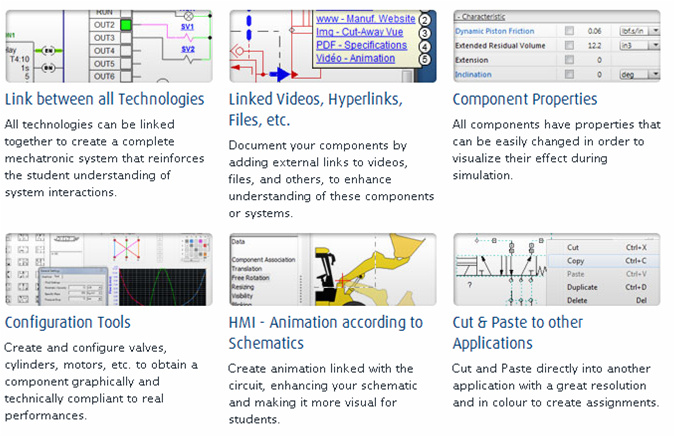Open the Link between all Technologies heading
This screenshot has height=436, width=675.
(x=105, y=99)
